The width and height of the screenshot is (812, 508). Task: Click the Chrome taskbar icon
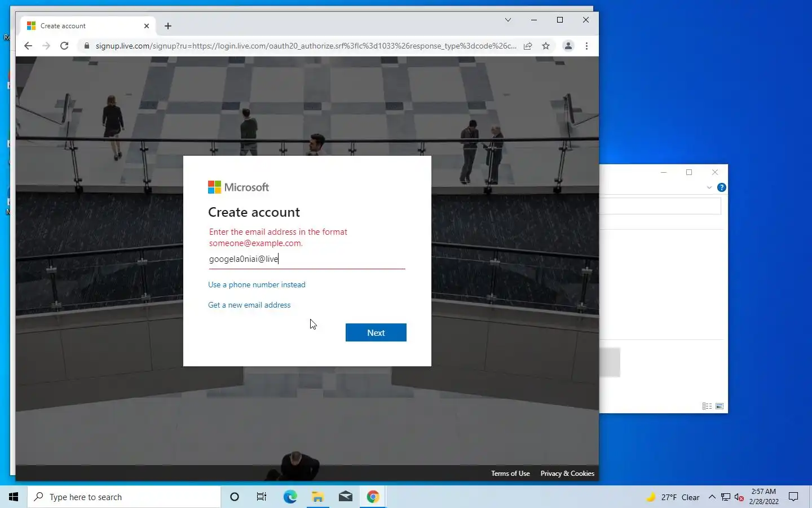click(x=373, y=497)
